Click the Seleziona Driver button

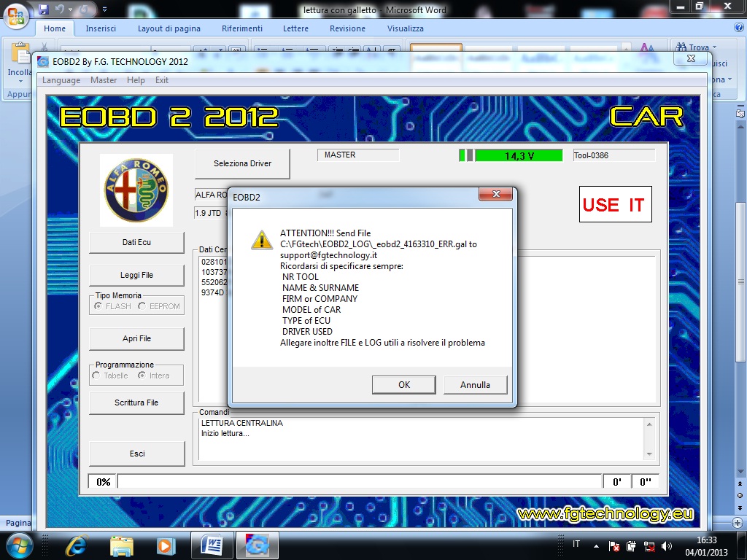pos(242,163)
